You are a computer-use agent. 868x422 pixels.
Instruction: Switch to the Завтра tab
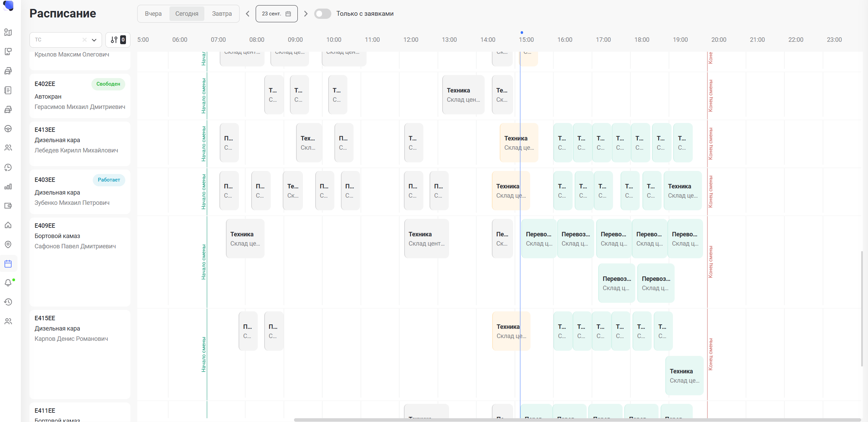[222, 14]
